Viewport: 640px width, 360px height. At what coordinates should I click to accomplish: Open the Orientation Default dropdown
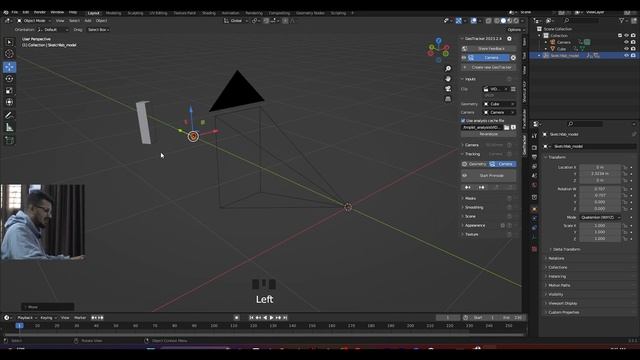53,30
